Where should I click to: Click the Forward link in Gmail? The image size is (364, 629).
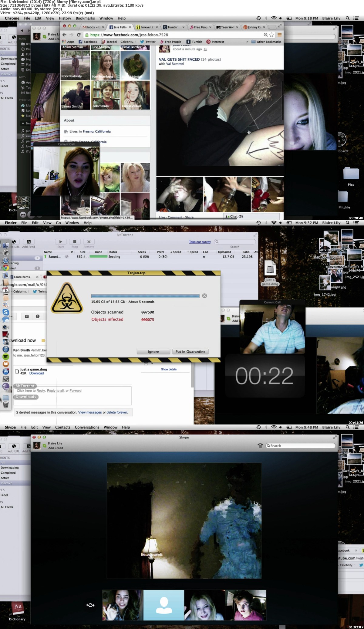click(76, 391)
